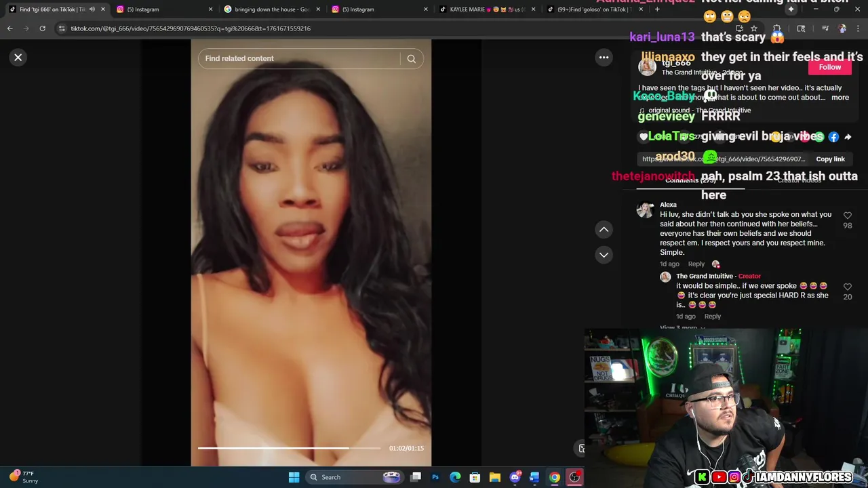Seek on the video progress bar
The width and height of the screenshot is (868, 488).
click(x=290, y=448)
